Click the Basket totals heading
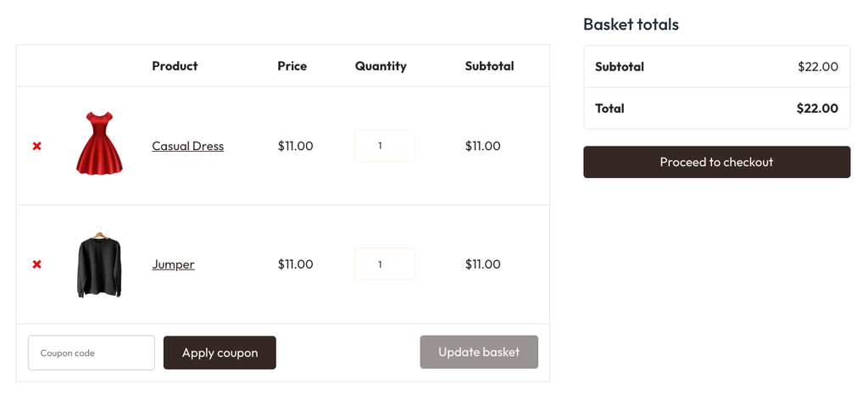Image resolution: width=868 pixels, height=400 pixels. click(631, 25)
